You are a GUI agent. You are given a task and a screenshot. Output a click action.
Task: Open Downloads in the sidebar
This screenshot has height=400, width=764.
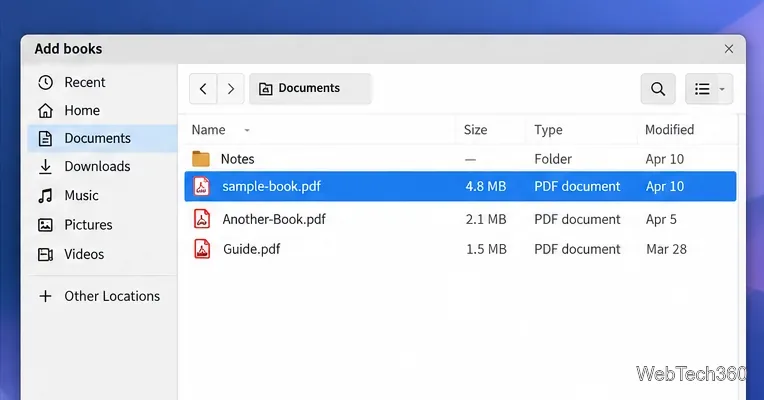(103, 167)
